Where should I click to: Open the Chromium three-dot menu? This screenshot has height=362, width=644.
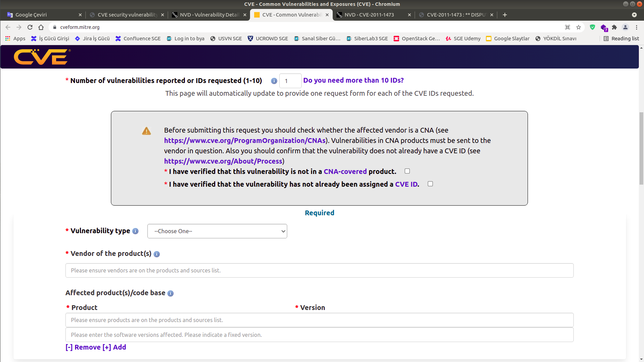click(636, 27)
